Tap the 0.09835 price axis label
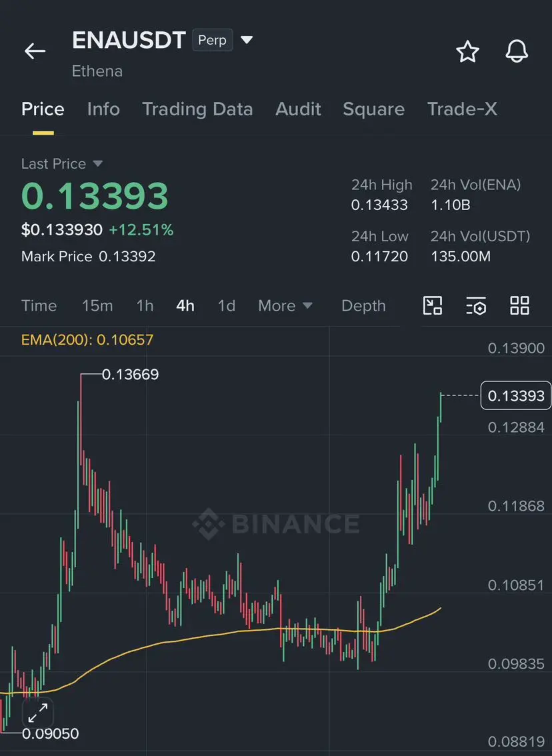Screen dimensions: 552x756 coord(516,664)
